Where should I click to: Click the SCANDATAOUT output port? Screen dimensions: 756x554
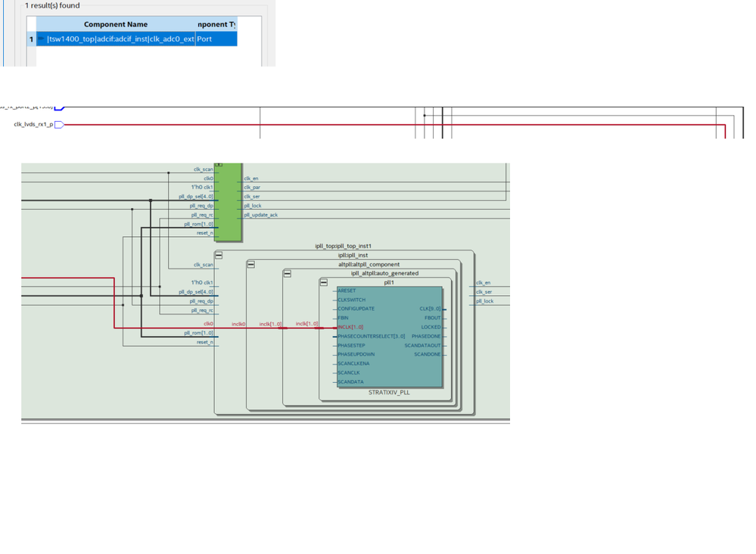coord(422,346)
